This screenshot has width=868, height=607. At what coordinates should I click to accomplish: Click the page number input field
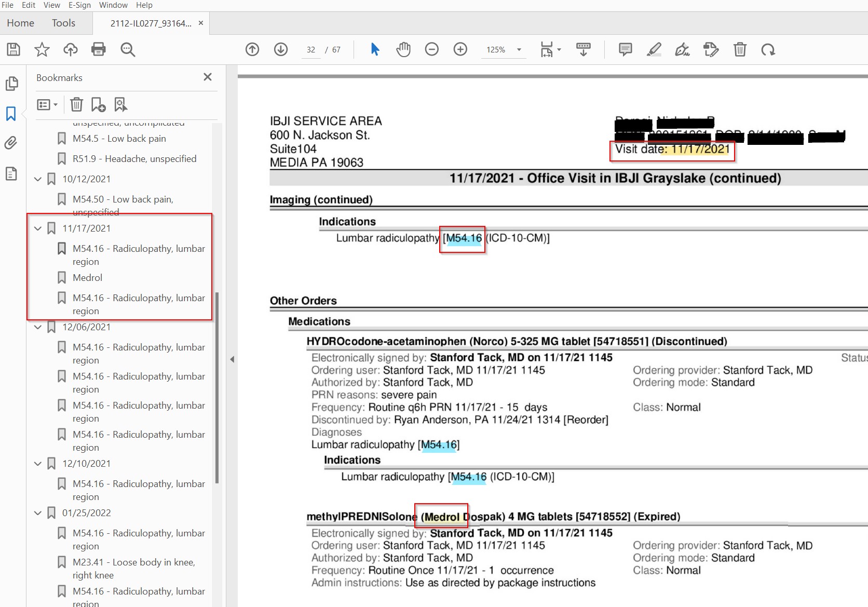tap(311, 50)
